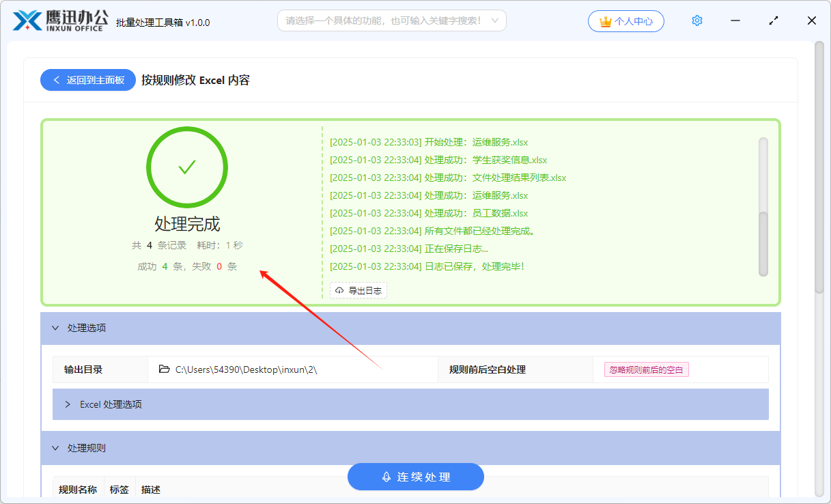Open 个人中心 from the top bar
Screen dimensions: 831x504
click(625, 20)
